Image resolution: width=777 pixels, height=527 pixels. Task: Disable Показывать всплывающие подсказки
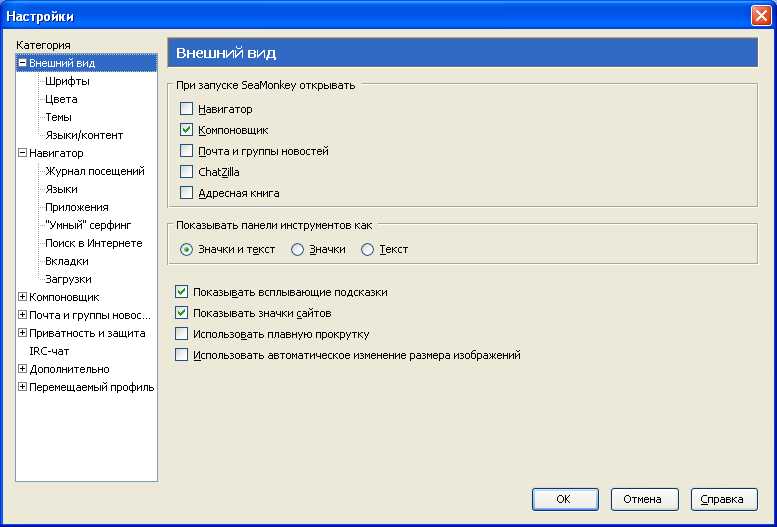point(181,292)
